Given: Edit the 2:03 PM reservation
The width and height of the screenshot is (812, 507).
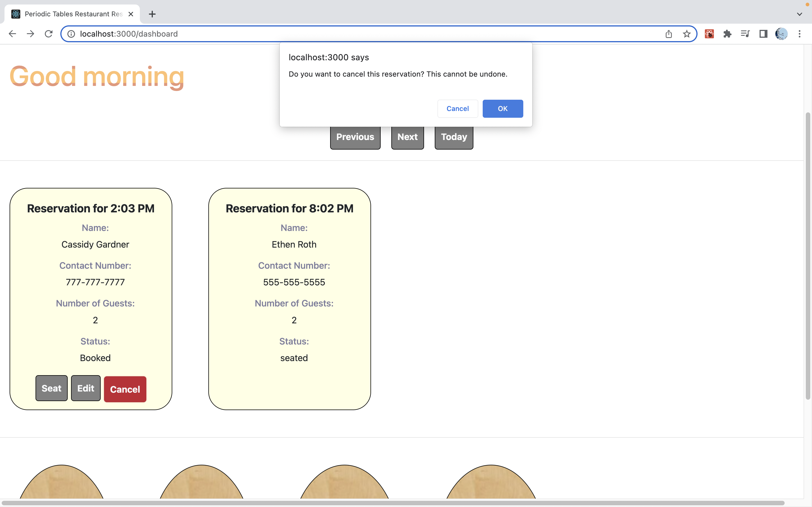Looking at the screenshot, I should (x=85, y=388).
